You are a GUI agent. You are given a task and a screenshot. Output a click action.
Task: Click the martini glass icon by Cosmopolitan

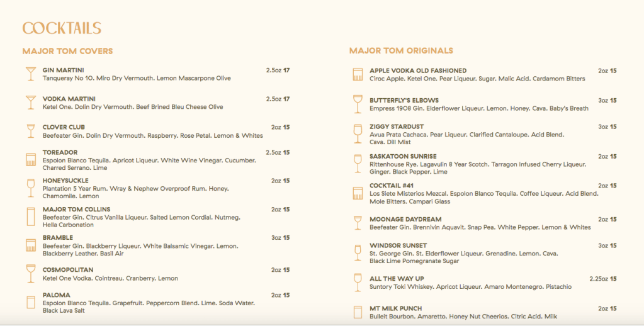click(x=30, y=273)
